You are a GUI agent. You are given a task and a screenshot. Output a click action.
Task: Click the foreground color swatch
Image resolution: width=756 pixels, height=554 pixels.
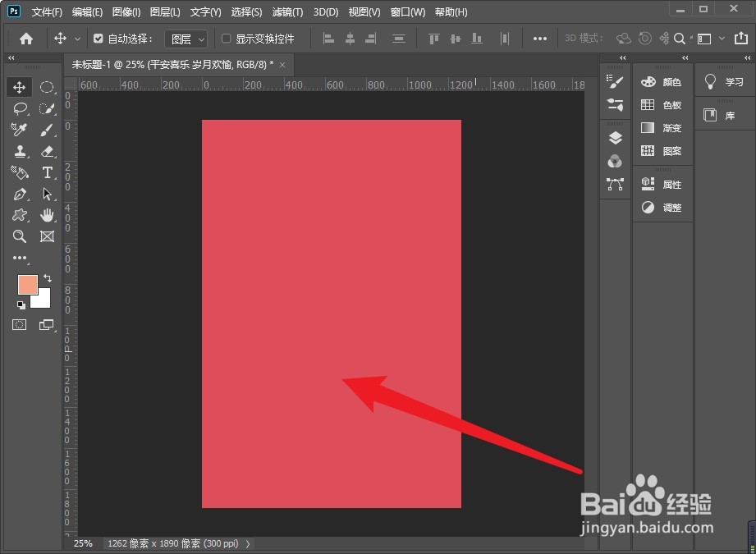27,285
